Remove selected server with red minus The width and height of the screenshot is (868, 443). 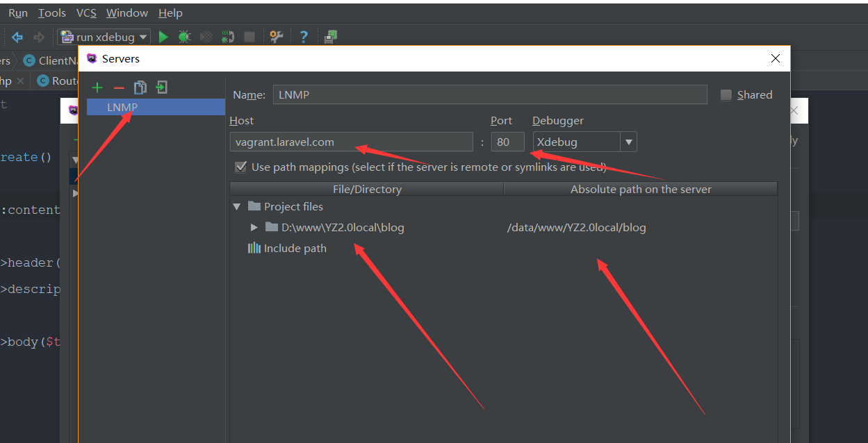click(119, 87)
